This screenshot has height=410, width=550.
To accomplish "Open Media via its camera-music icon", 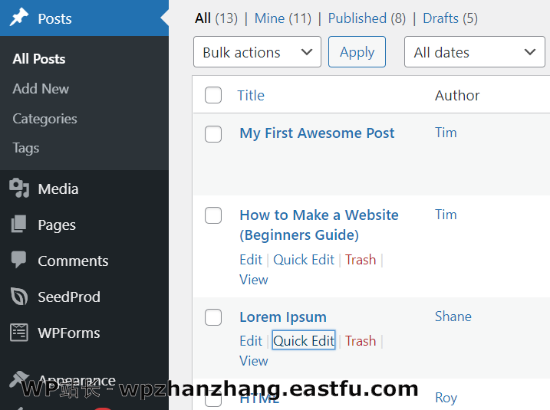I will [19, 188].
